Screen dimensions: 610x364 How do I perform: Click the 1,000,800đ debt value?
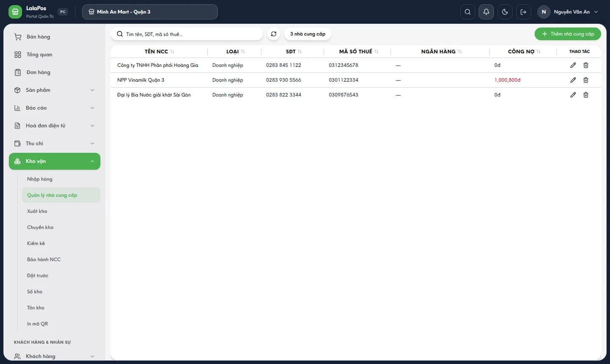507,80
